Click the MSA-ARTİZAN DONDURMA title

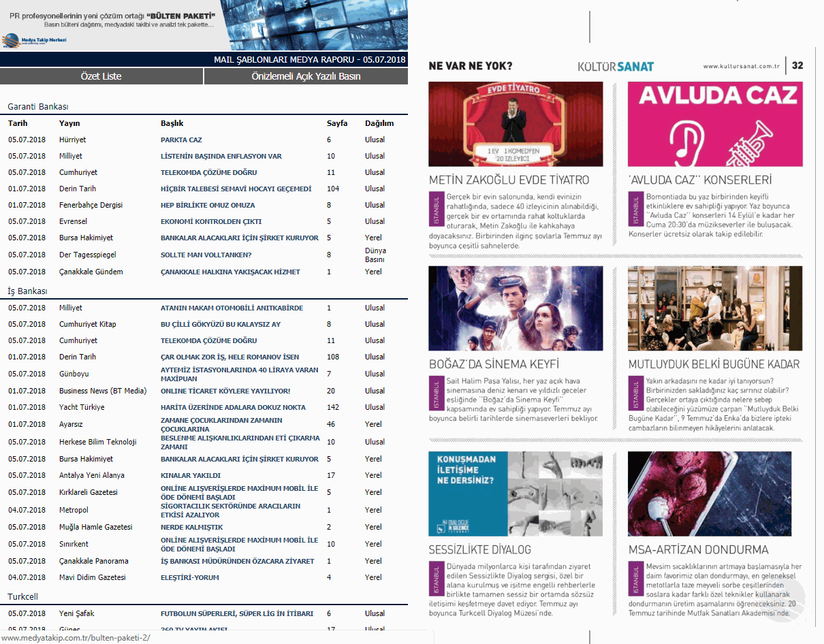[x=698, y=549]
